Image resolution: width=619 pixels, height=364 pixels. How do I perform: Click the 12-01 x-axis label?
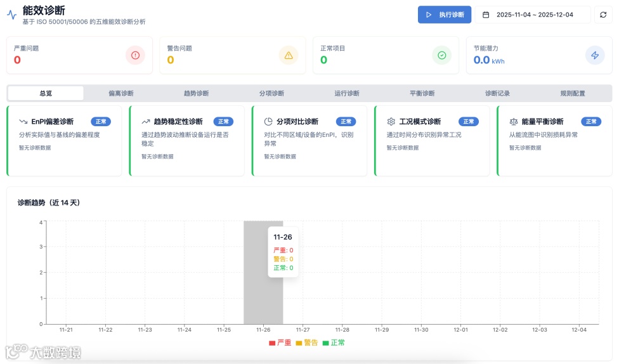coord(460,330)
